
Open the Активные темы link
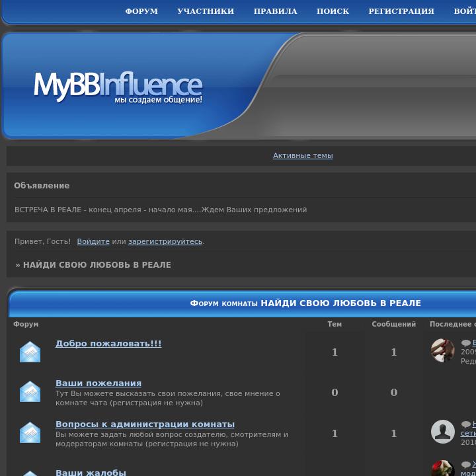303,155
